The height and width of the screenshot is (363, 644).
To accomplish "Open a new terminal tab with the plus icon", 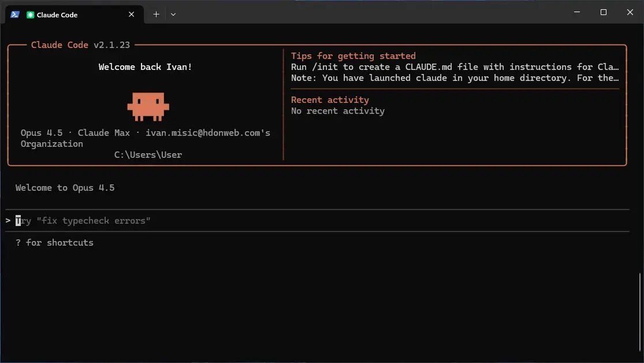I will point(156,14).
